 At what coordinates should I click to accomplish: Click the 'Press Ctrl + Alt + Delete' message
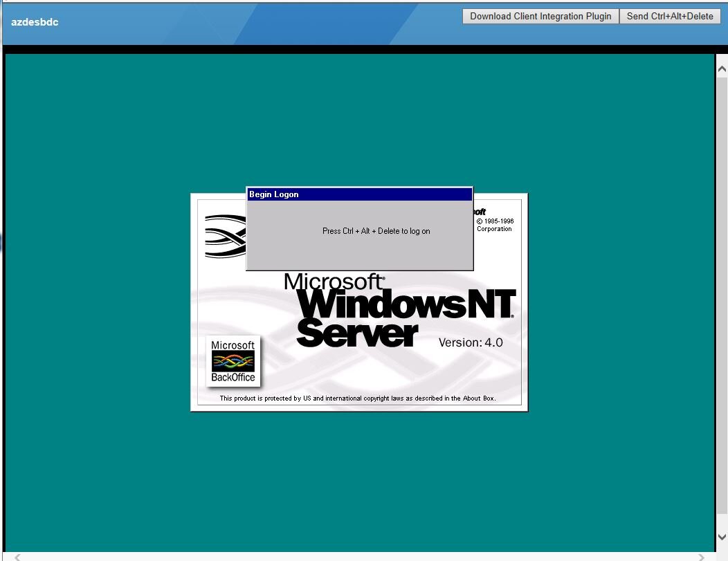(376, 231)
